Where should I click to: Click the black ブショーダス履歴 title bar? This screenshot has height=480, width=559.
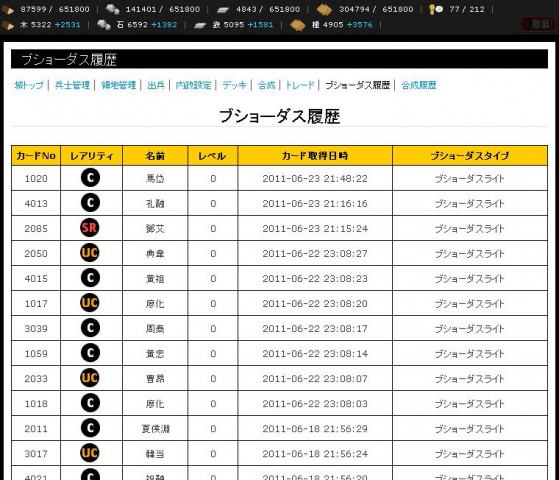[x=280, y=59]
